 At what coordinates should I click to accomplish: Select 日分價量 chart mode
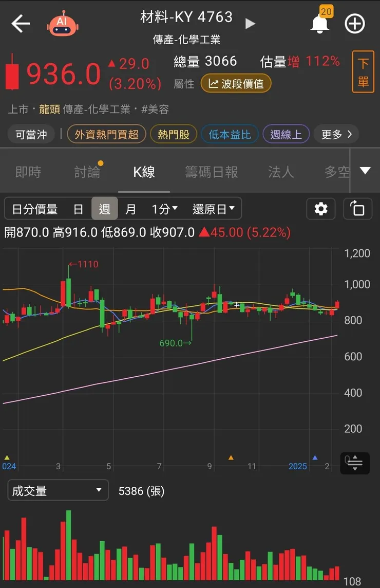tap(35, 209)
